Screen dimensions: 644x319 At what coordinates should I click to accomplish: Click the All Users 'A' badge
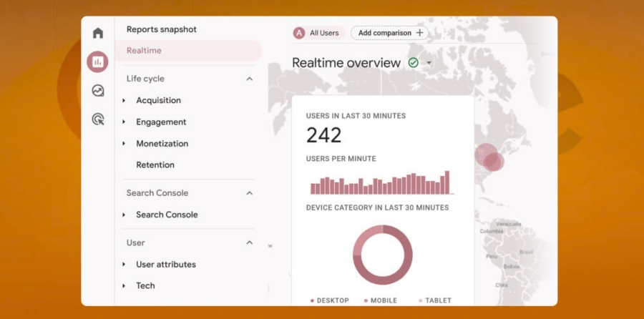[x=299, y=33]
